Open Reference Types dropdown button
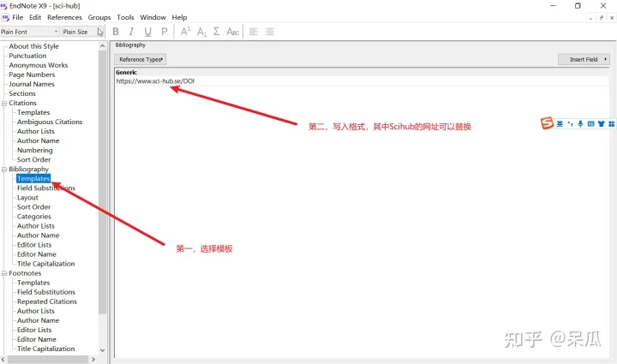The height and width of the screenshot is (364, 617). tap(141, 59)
